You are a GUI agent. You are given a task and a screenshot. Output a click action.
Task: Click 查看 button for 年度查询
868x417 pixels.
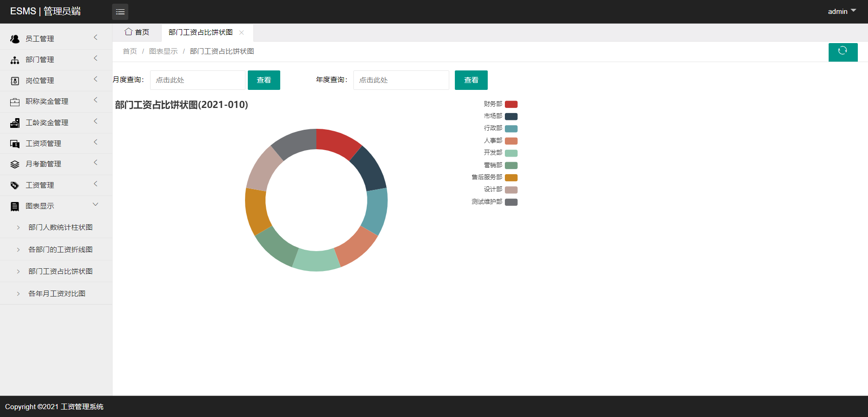(471, 80)
